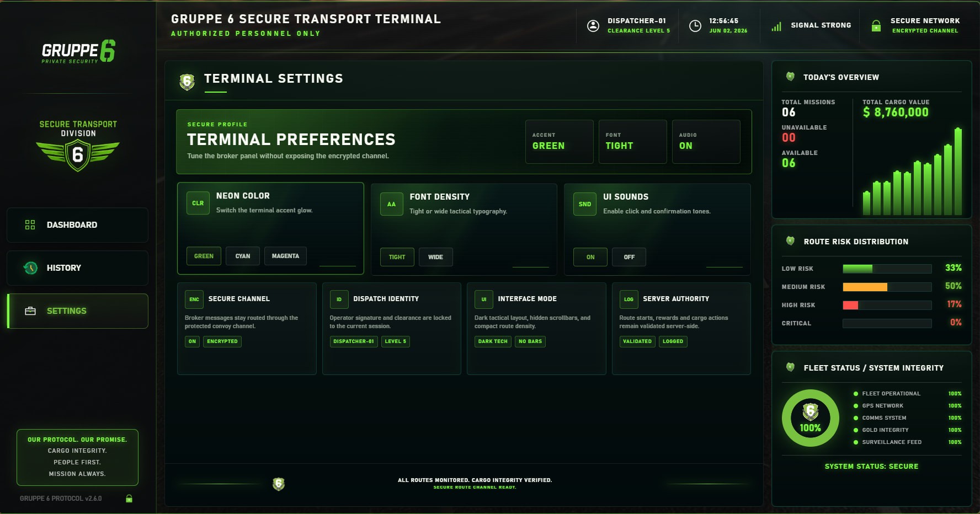The image size is (980, 514).
Task: Click the Settings briefcase icon
Action: coord(30,311)
